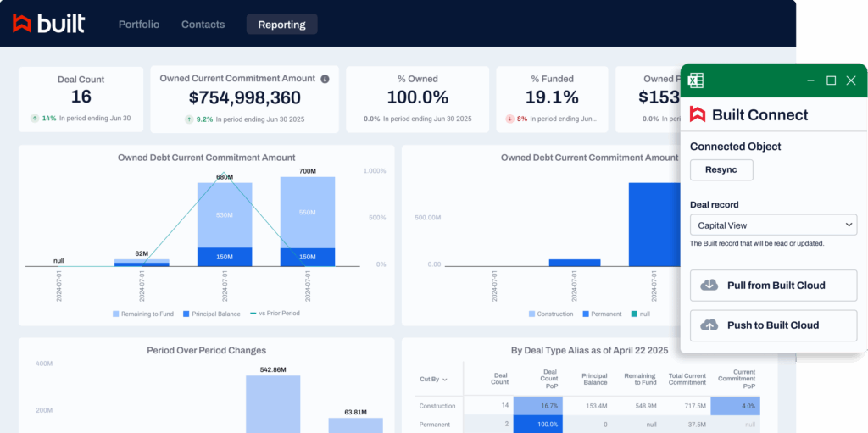Click the green up arrow under Deal Count
Image resolution: width=868 pixels, height=433 pixels.
pos(35,119)
